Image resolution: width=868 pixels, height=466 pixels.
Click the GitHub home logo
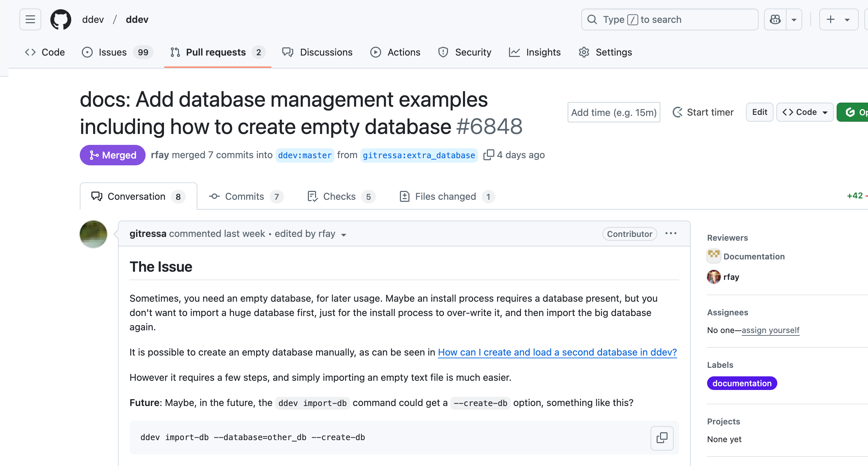coord(61,19)
